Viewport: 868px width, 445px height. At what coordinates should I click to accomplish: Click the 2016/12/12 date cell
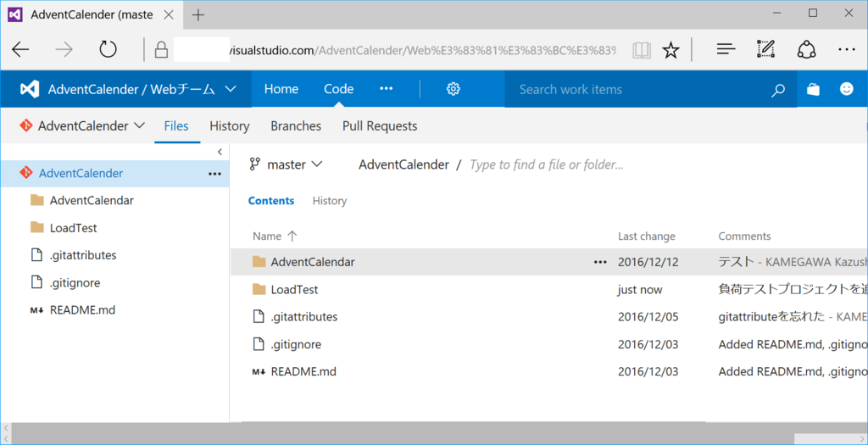pos(648,263)
